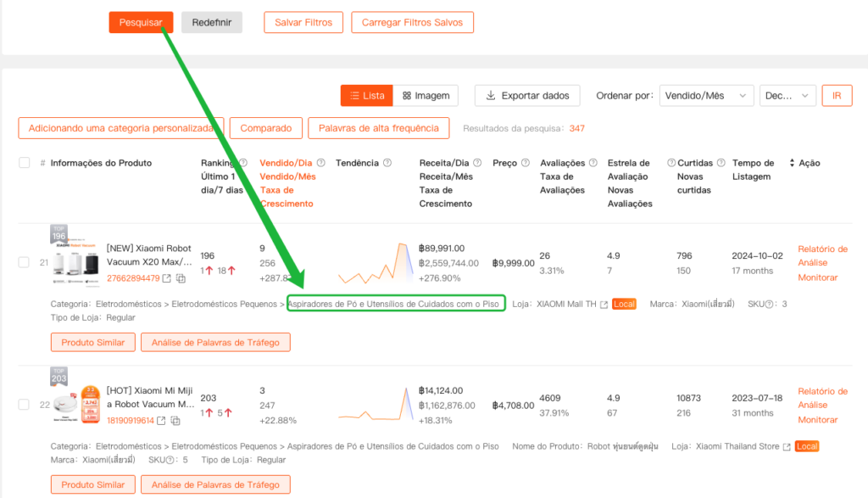Select the Lista view tab
Image resolution: width=868 pixels, height=498 pixels.
click(x=366, y=96)
